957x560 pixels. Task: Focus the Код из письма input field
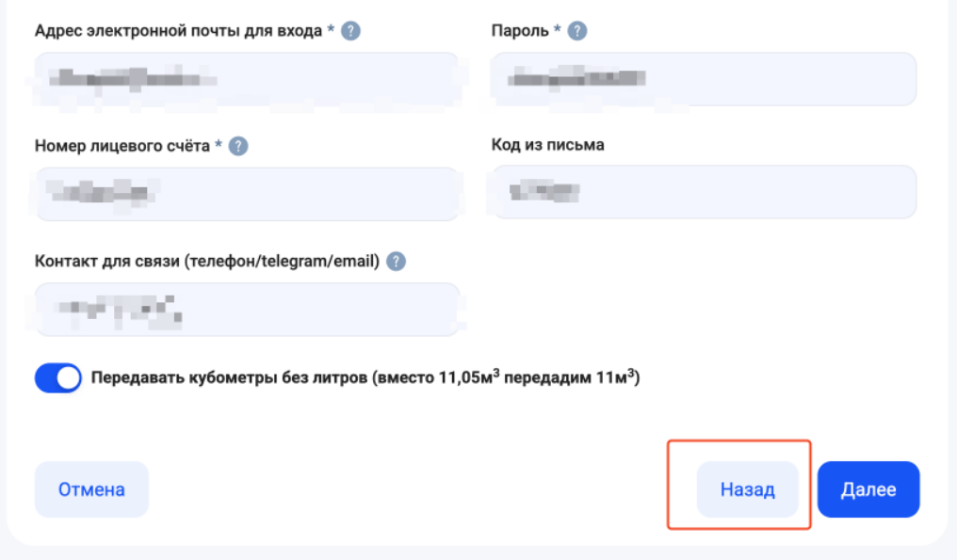(x=703, y=192)
